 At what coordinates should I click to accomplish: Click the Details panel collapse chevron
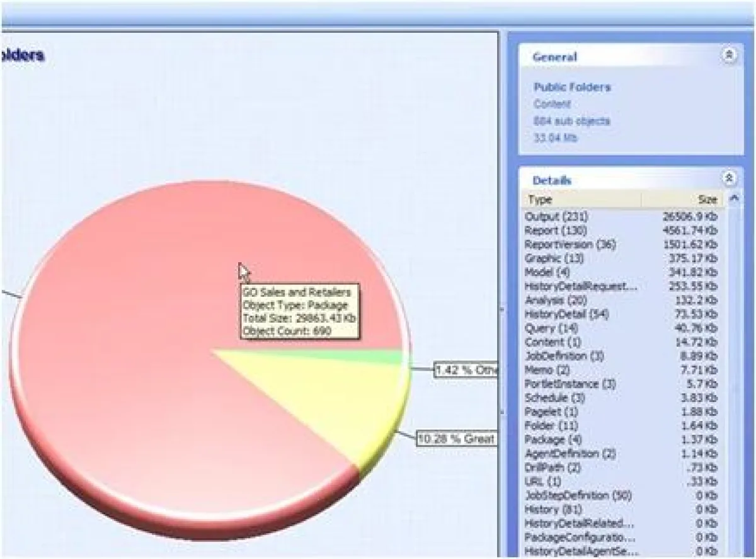pos(731,178)
